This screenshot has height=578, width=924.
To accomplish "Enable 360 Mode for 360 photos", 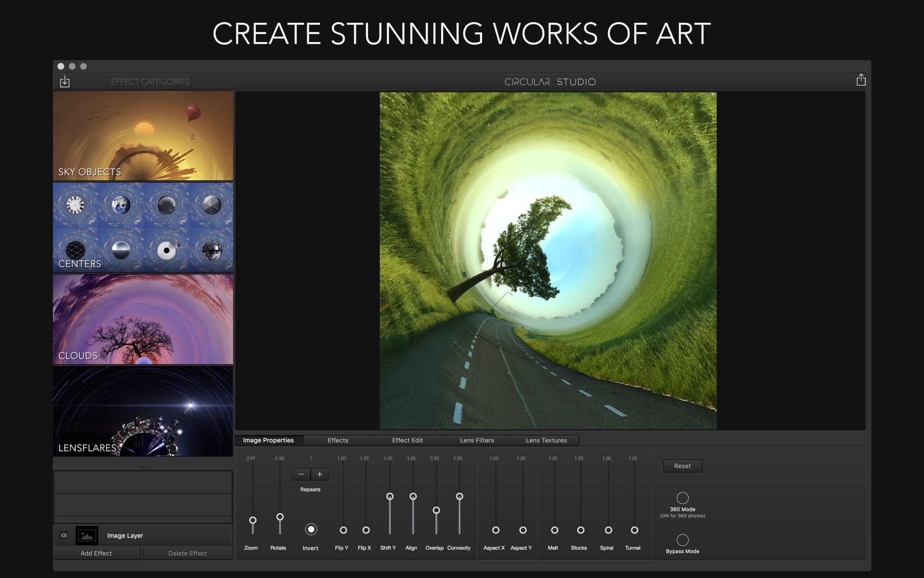I will 683,498.
